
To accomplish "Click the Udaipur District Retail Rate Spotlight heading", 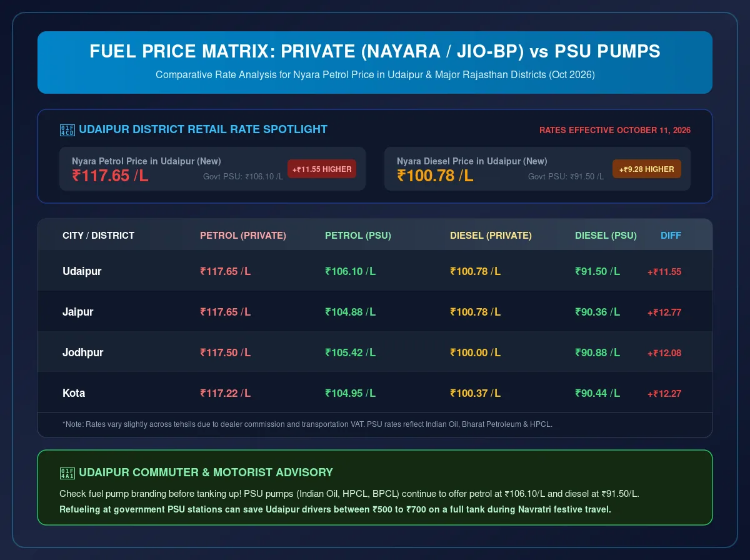I will [x=203, y=129].
